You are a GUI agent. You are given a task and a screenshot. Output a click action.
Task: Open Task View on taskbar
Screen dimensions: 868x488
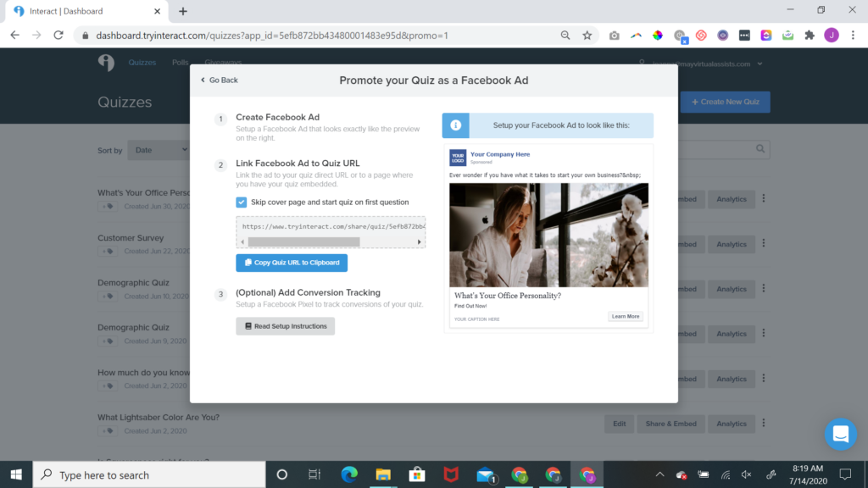point(314,474)
